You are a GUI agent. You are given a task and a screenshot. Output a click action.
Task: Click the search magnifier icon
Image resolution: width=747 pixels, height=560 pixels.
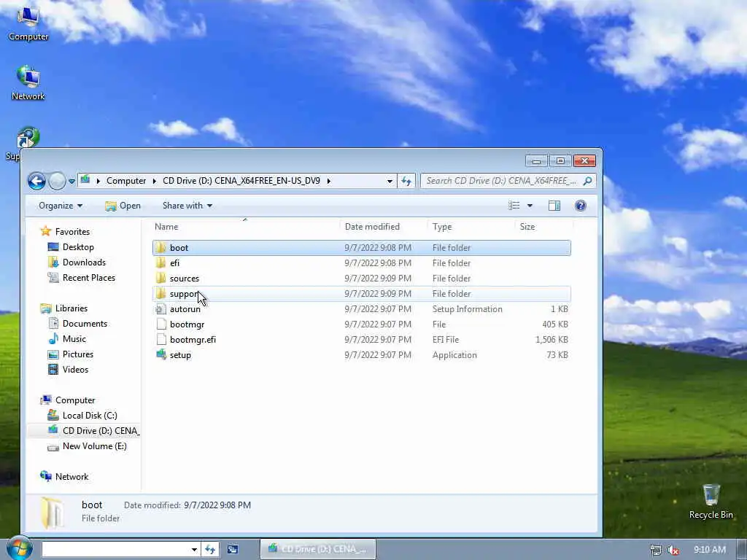coord(588,181)
